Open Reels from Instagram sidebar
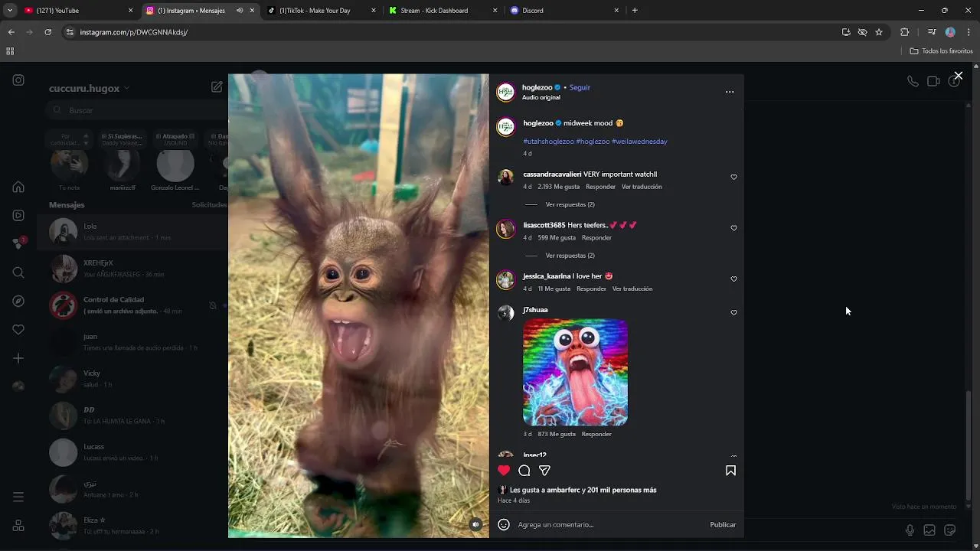Screen dimensions: 980x551 coord(18,216)
